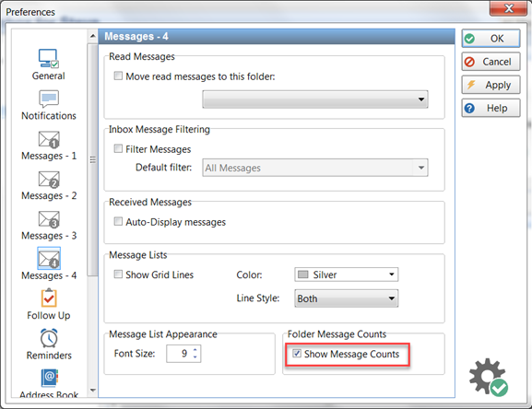Select the Messages - 1 envelope icon
This screenshot has height=409, width=532.
click(49, 140)
